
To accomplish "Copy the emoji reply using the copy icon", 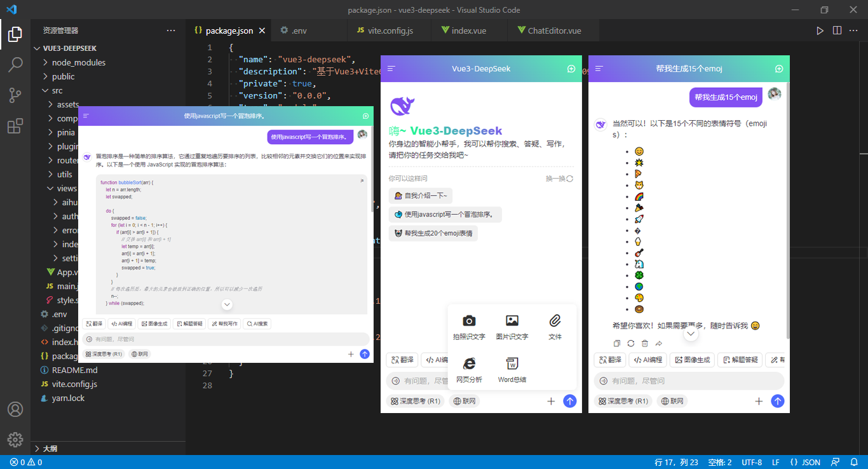I will 617,343.
